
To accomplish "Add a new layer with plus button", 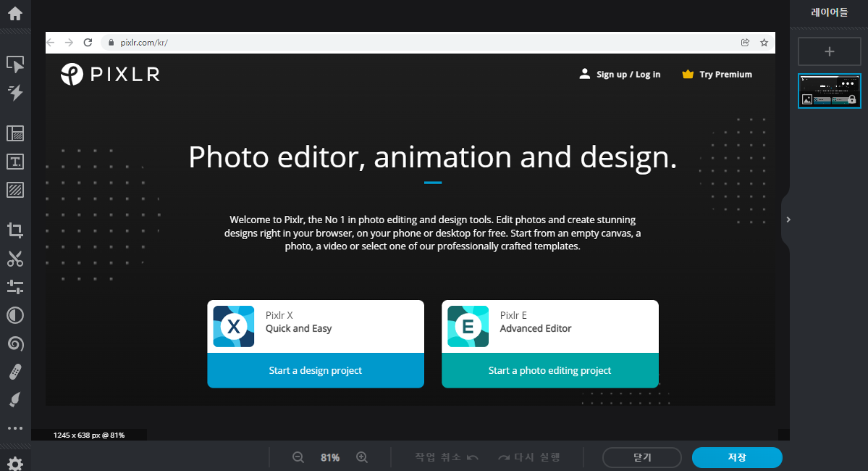I will [829, 51].
